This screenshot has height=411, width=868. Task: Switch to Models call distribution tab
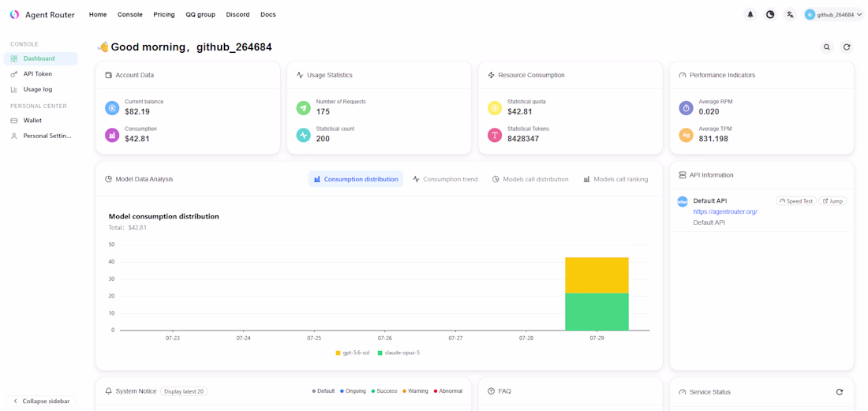tap(530, 179)
